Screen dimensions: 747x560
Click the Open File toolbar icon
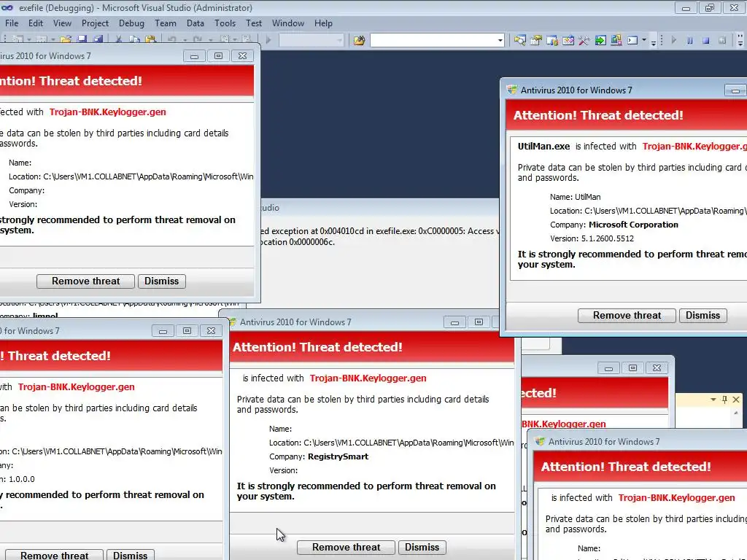pyautogui.click(x=66, y=39)
